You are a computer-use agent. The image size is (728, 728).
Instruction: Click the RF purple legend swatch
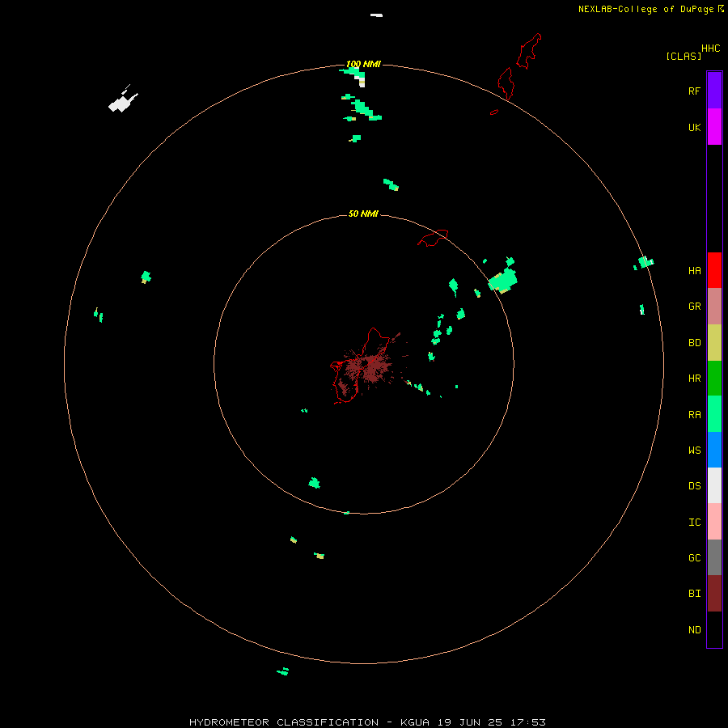click(x=714, y=90)
